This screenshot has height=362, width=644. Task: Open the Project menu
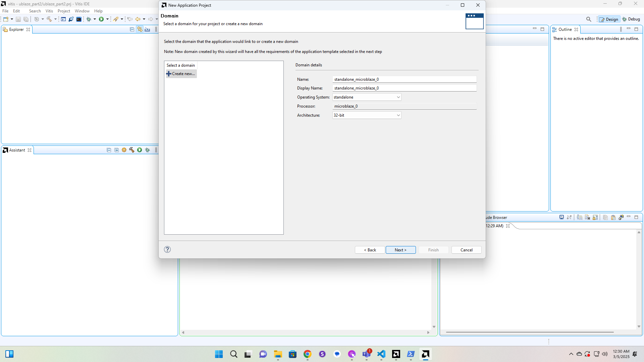[x=64, y=11]
